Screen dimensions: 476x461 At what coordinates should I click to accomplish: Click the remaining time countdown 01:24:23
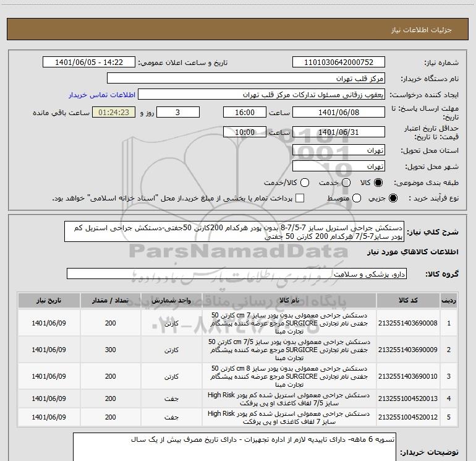114,112
